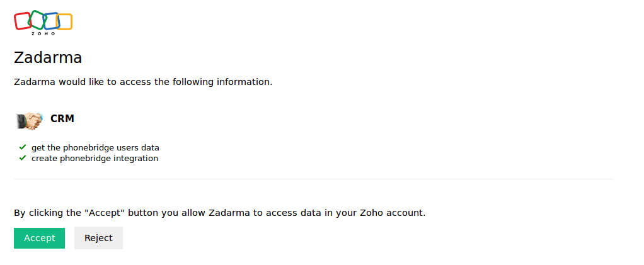Click the quoted "Accept" word in notice
This screenshot has height=265, width=644.
click(x=104, y=213)
